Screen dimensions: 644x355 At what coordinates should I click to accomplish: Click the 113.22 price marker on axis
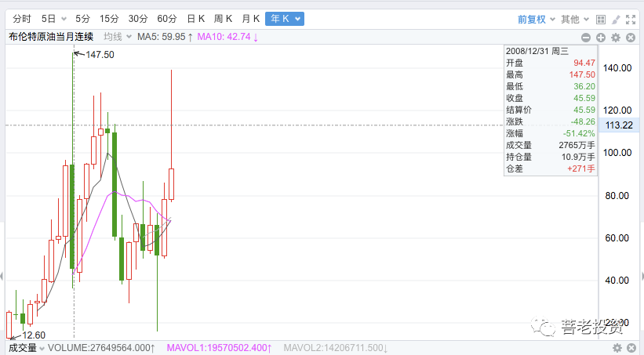coord(620,125)
